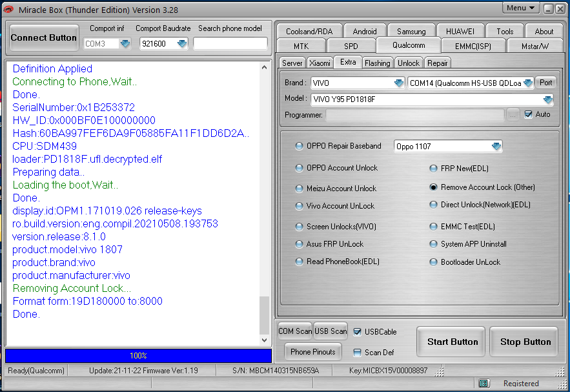570x392 pixels.
Task: Select Read PhoneBook(EDL) option
Action: pos(299,262)
